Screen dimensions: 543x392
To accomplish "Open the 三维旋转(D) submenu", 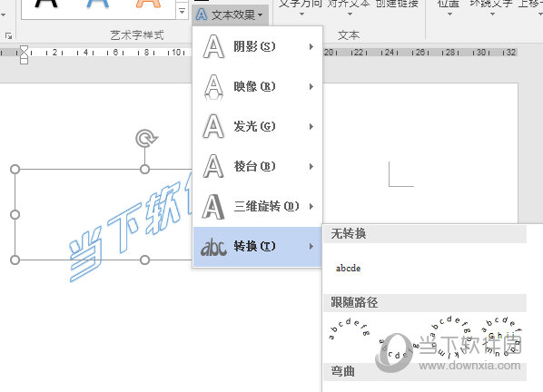I will (258, 207).
